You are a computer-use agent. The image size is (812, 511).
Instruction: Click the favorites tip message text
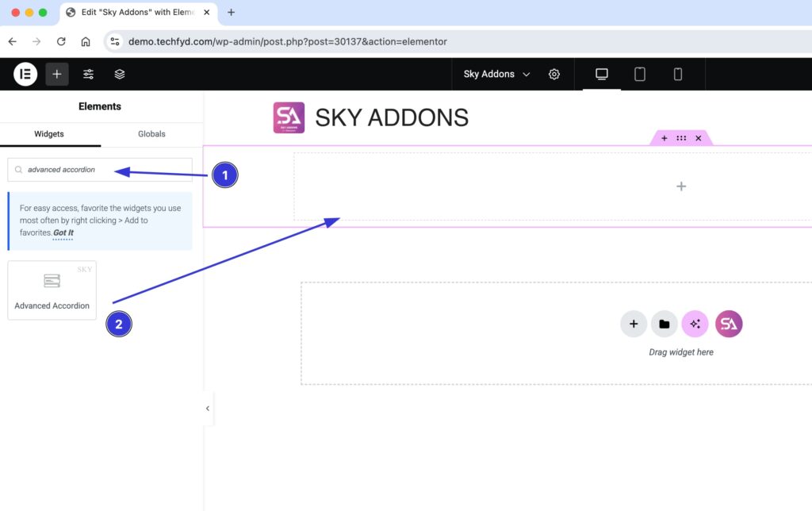click(x=101, y=221)
